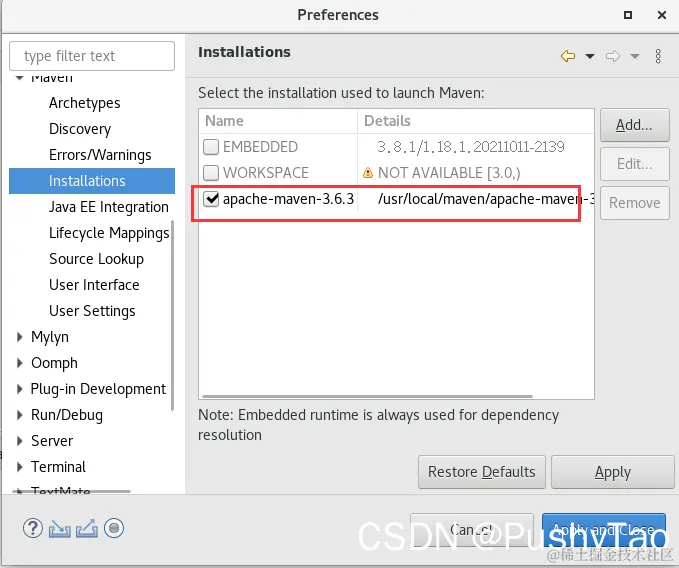Select Mylyn category label
The image size is (679, 568).
(x=50, y=337)
